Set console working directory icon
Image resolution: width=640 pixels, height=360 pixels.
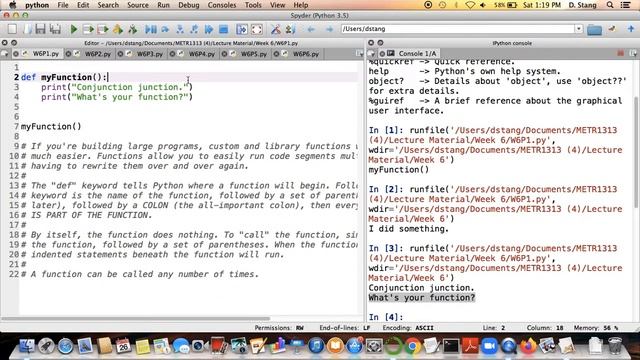pyautogui.click(x=612, y=29)
